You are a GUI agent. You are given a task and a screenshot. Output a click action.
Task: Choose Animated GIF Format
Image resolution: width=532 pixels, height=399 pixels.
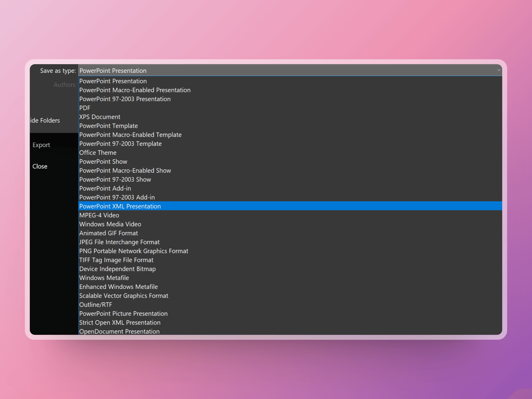(290, 233)
